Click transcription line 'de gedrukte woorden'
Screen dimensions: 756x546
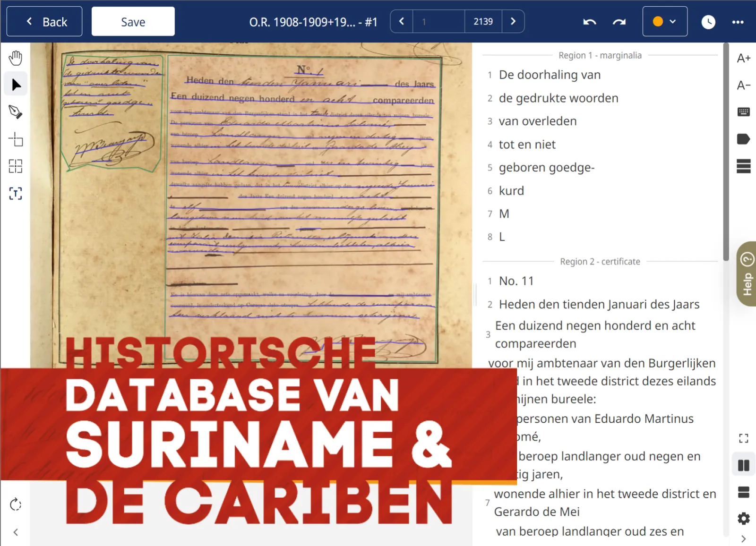[558, 98]
